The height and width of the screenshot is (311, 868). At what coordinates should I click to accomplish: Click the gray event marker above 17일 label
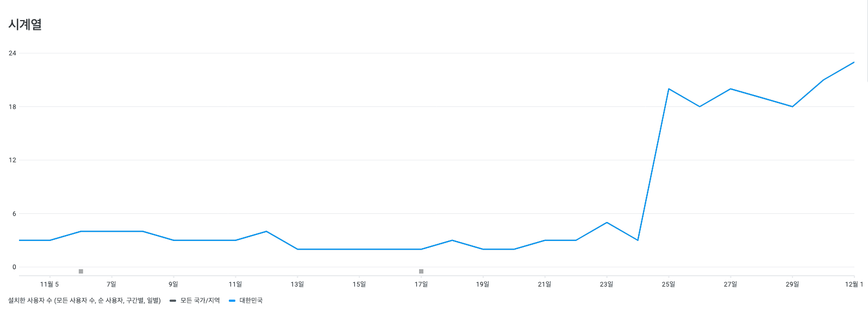tap(421, 271)
